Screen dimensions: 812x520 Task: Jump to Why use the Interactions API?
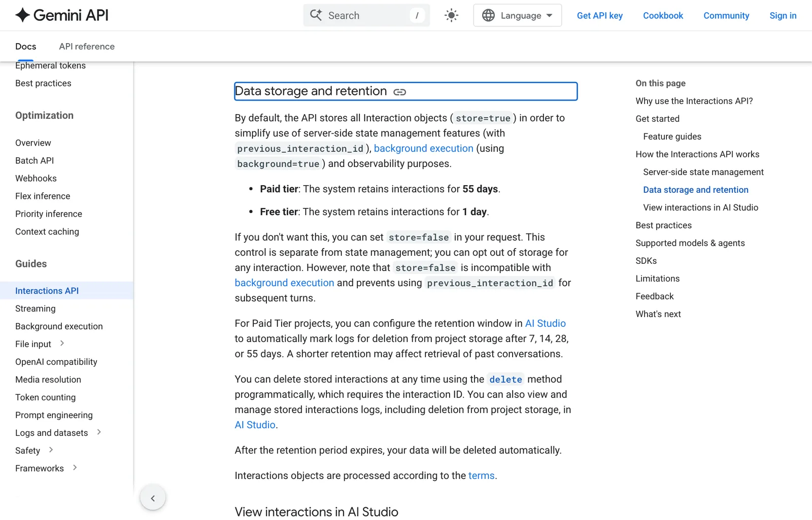(694, 101)
